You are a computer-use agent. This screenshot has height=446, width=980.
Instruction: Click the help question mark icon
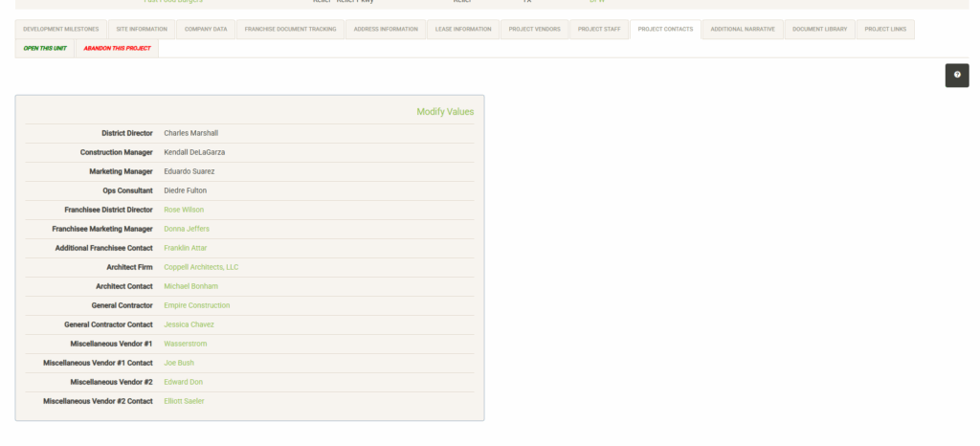click(957, 76)
